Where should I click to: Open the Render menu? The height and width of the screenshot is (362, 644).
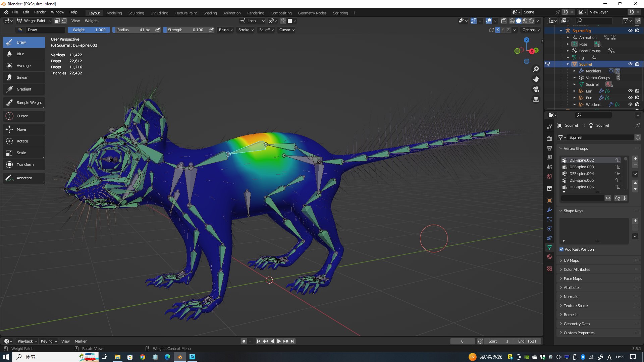[x=40, y=12]
